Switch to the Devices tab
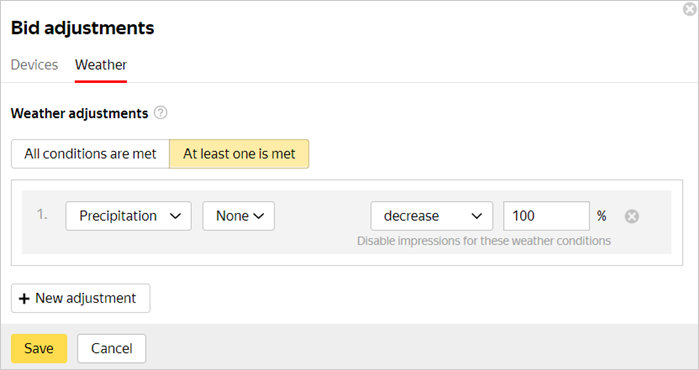The image size is (699, 370). pyautogui.click(x=34, y=65)
